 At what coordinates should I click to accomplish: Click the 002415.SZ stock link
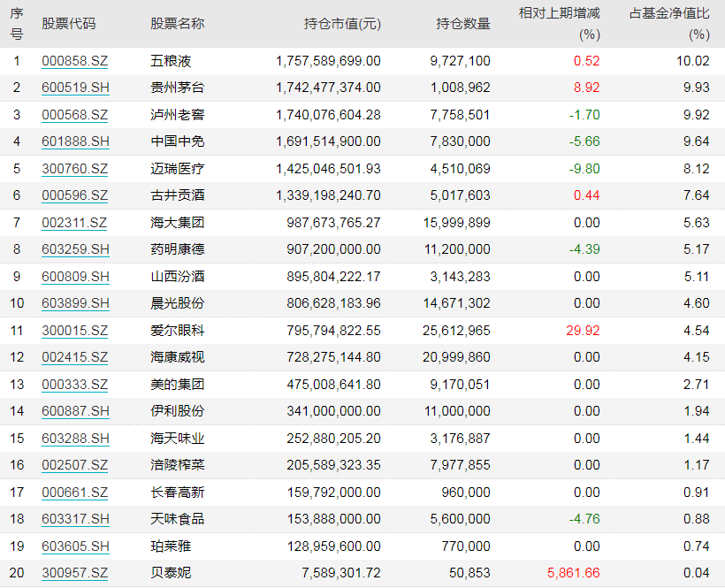click(x=74, y=357)
